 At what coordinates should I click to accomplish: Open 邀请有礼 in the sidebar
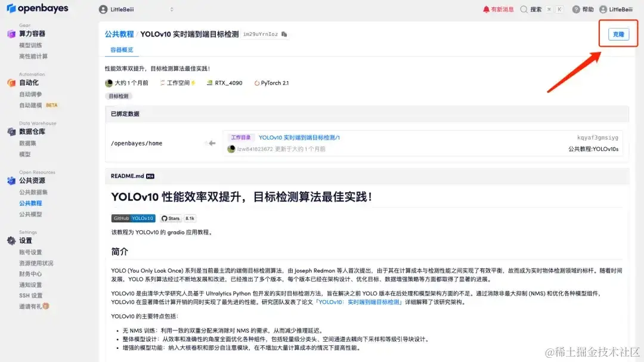tap(34, 306)
